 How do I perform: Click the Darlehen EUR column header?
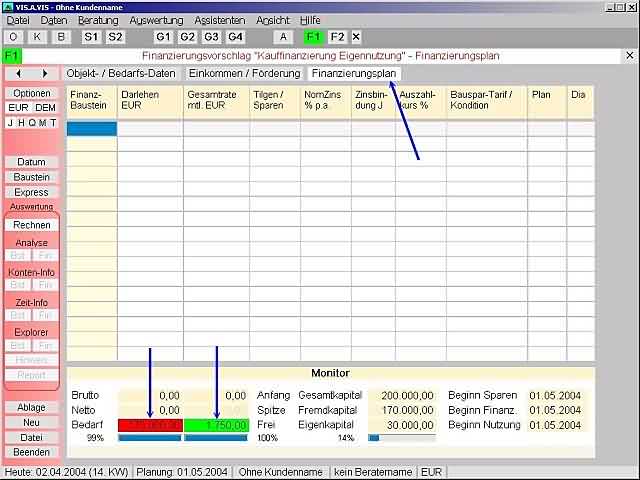point(150,102)
